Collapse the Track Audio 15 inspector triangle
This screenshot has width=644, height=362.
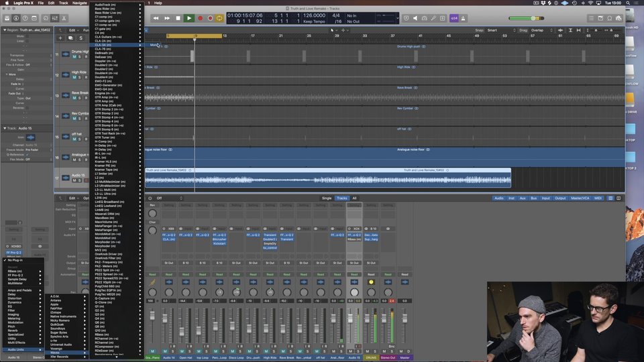pos(5,128)
